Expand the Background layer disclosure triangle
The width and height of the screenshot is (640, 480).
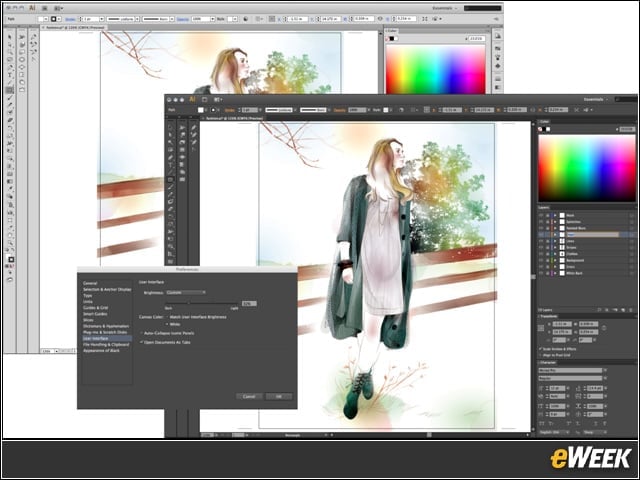click(555, 260)
